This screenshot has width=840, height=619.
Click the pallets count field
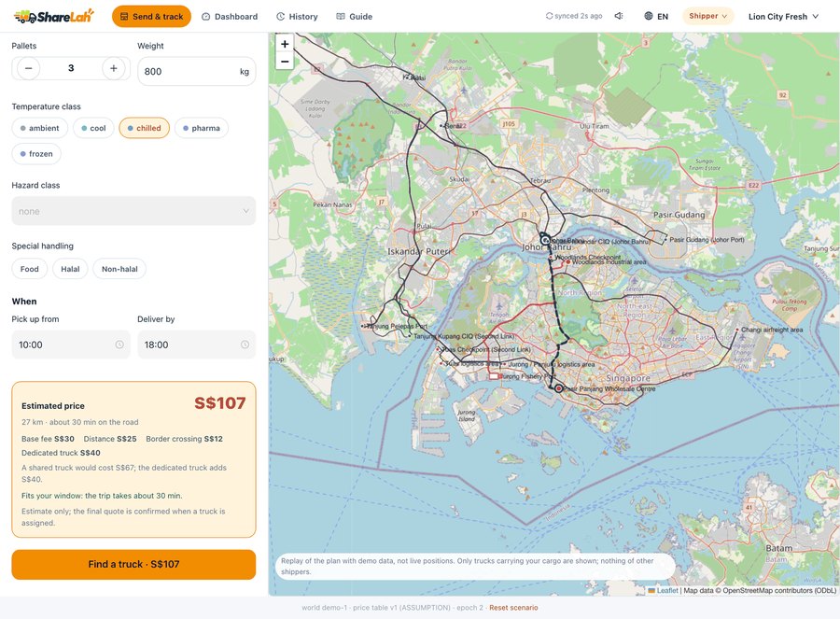pyautogui.click(x=71, y=68)
